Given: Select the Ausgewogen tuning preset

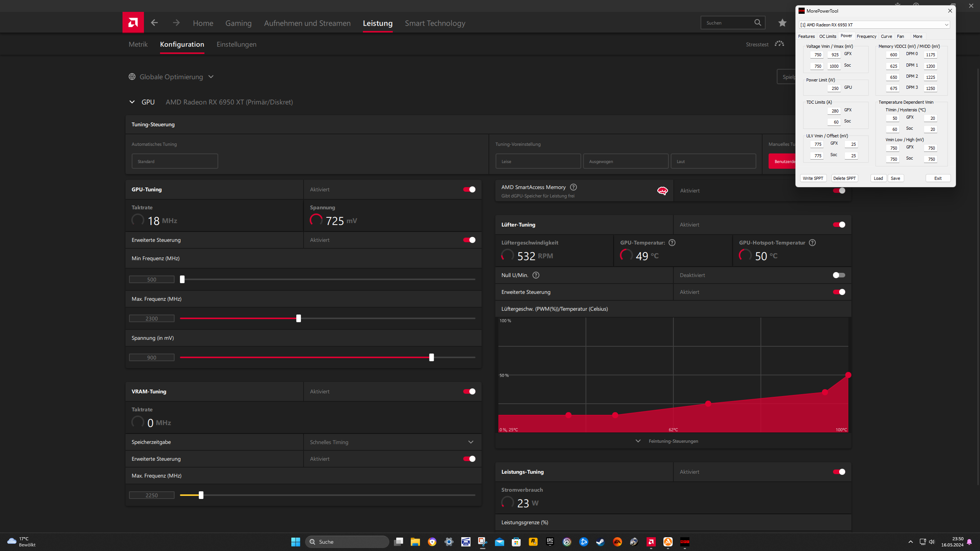Looking at the screenshot, I should tap(626, 161).
